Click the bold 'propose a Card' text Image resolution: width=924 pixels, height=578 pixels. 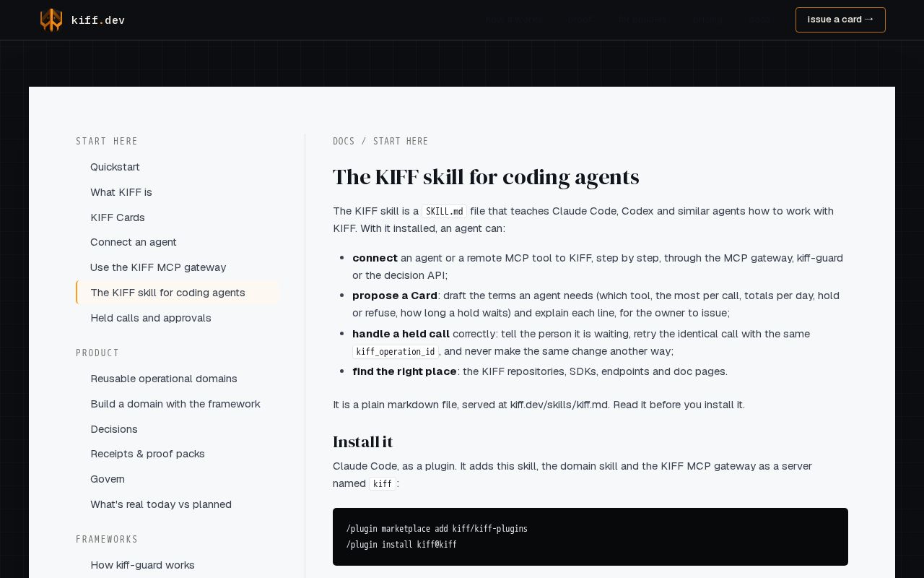[395, 296]
